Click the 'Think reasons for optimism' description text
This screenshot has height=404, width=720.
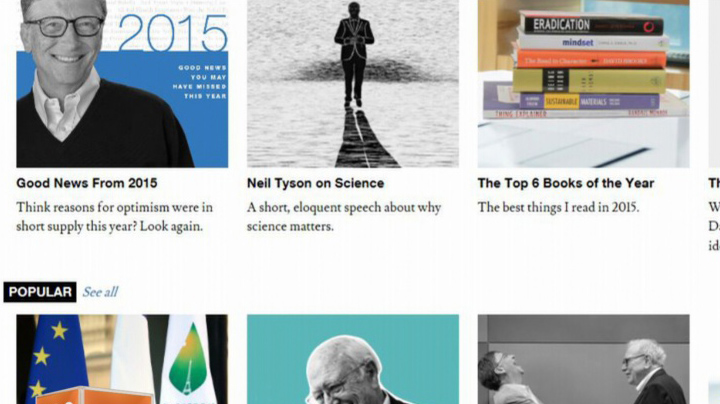[115, 217]
